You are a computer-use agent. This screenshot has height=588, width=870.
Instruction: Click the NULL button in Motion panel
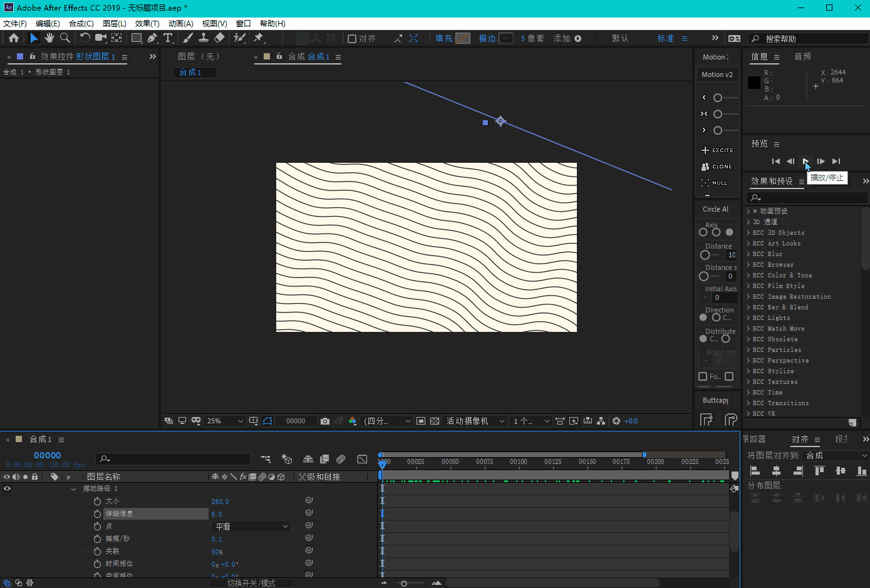[715, 183]
